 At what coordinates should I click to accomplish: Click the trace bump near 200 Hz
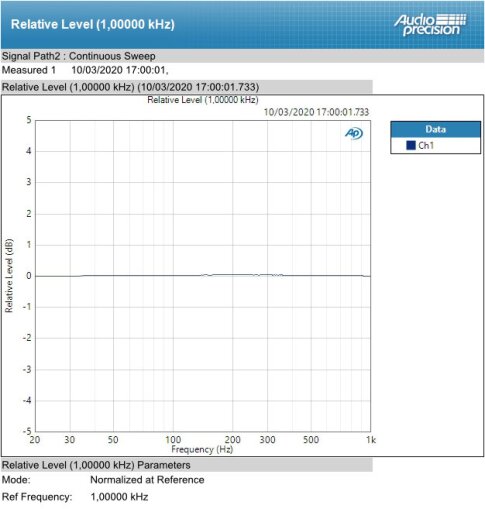coord(233,275)
